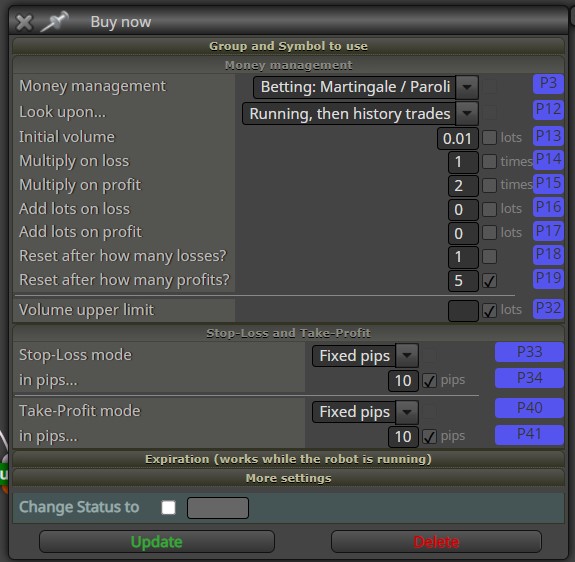The height and width of the screenshot is (562, 575).
Task: Click the red Delete button
Action: point(436,541)
